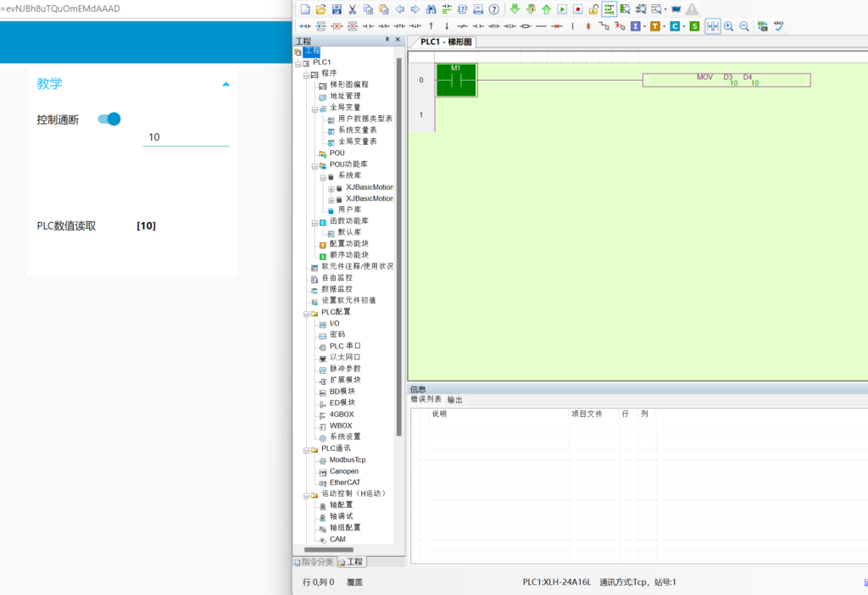Click the orange T config block icon
Image resolution: width=868 pixels, height=595 pixels.
point(655,26)
